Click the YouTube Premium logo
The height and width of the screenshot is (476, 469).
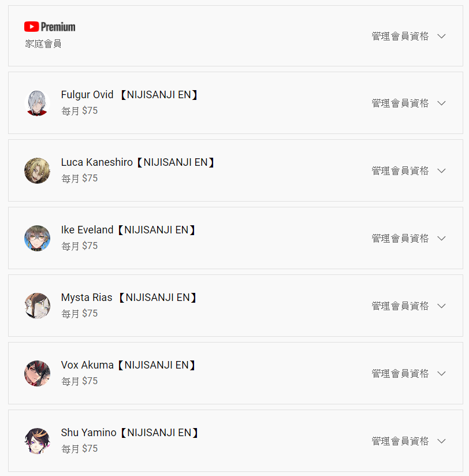tap(50, 27)
